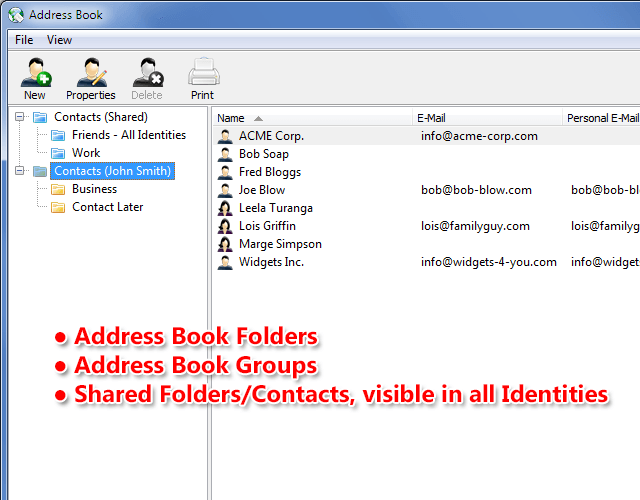Viewport: 640px width, 500px height.
Task: Click Widgets Inc.'s Personal E-Mail cell
Action: point(605,262)
